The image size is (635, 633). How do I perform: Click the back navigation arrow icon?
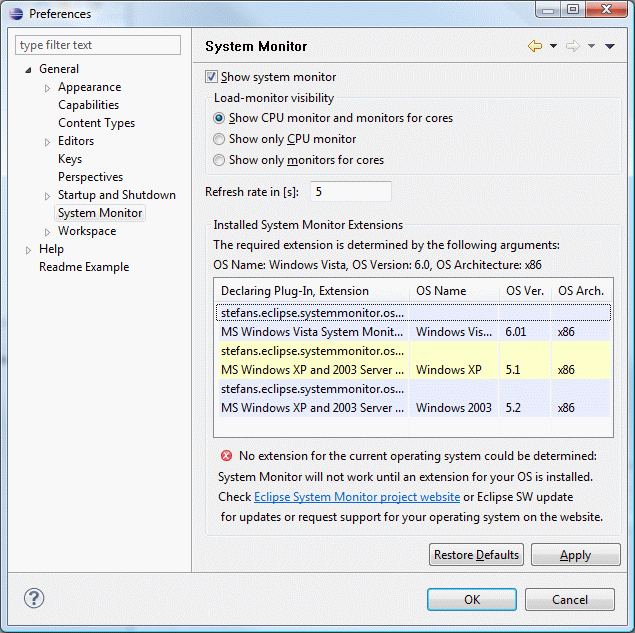tap(535, 46)
